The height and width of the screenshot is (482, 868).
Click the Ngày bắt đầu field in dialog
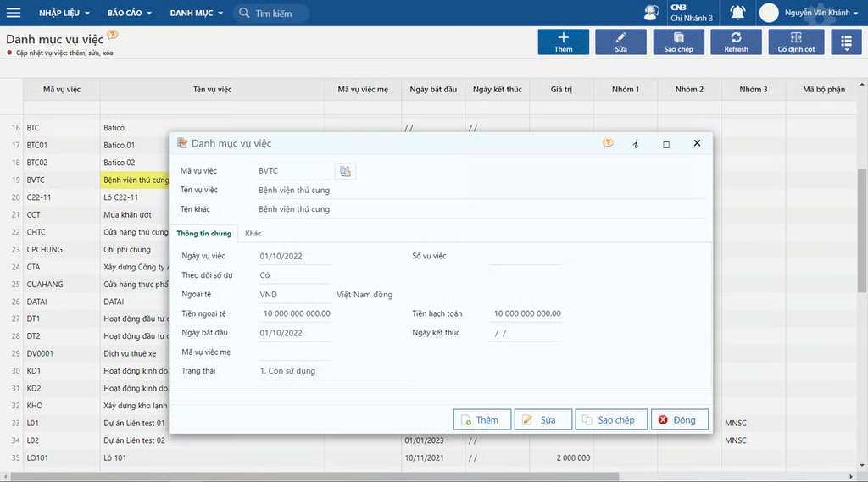coord(294,333)
